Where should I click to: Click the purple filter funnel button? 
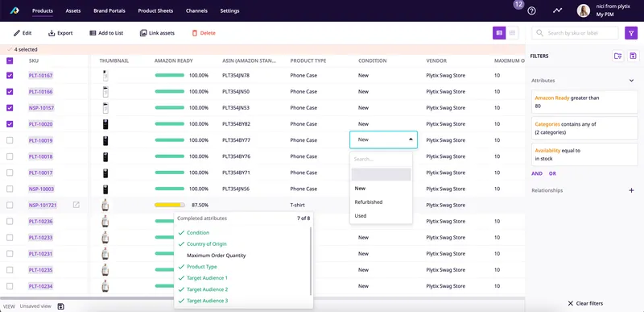[631, 33]
